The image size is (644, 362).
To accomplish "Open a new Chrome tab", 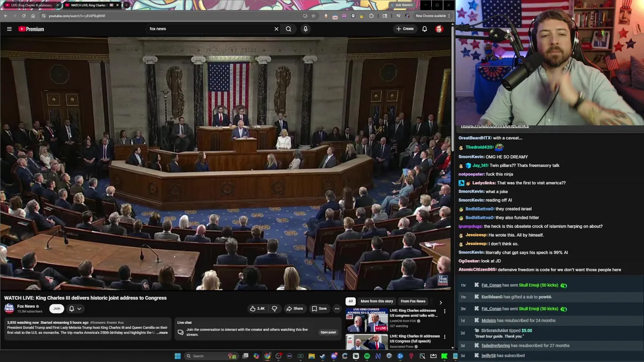I will tap(126, 5).
